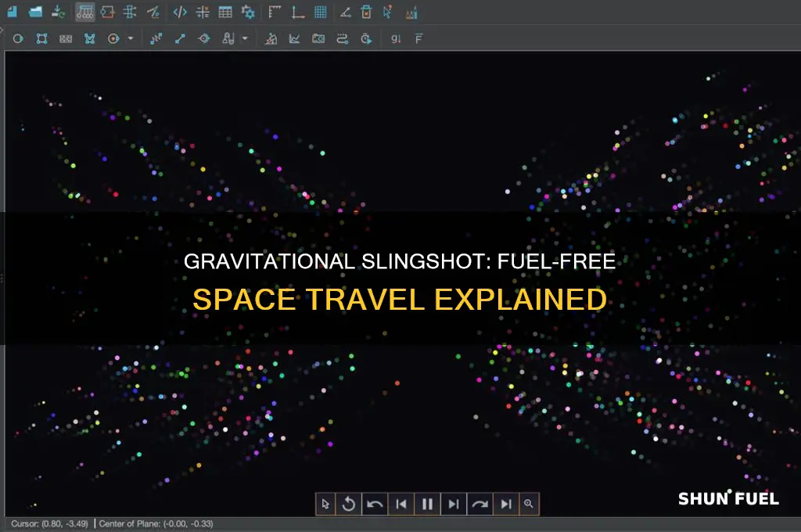Image resolution: width=801 pixels, height=532 pixels.
Task: Reset the simulation with circular arrow
Action: [349, 505]
